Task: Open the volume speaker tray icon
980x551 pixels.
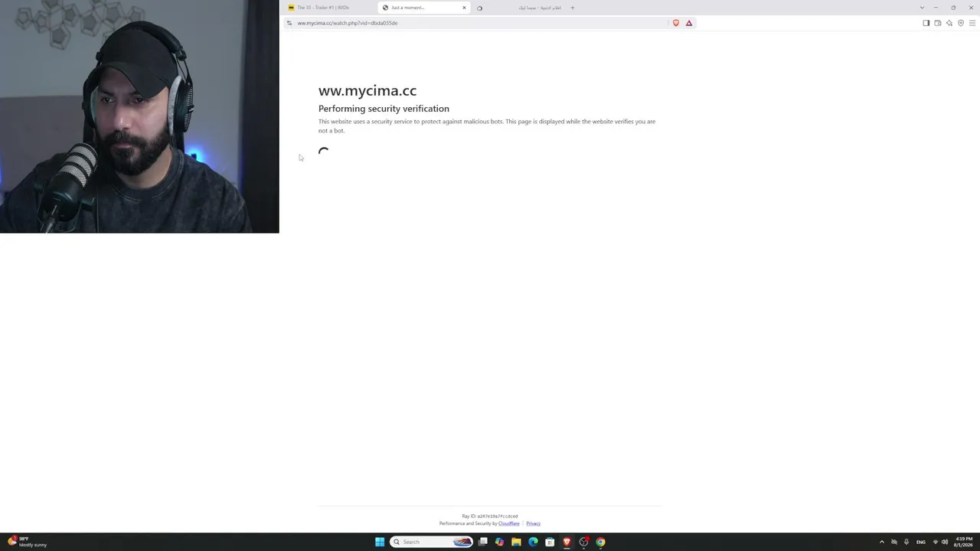Action: click(945, 542)
